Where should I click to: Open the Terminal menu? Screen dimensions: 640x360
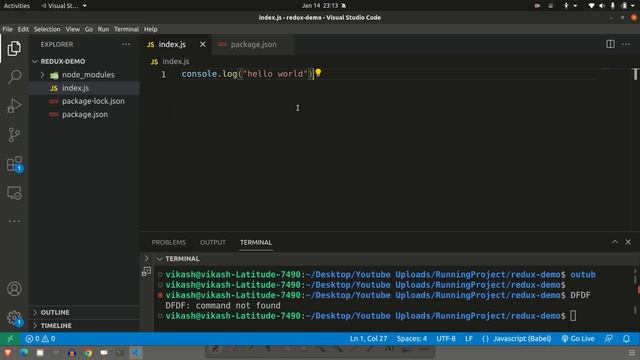[126, 29]
